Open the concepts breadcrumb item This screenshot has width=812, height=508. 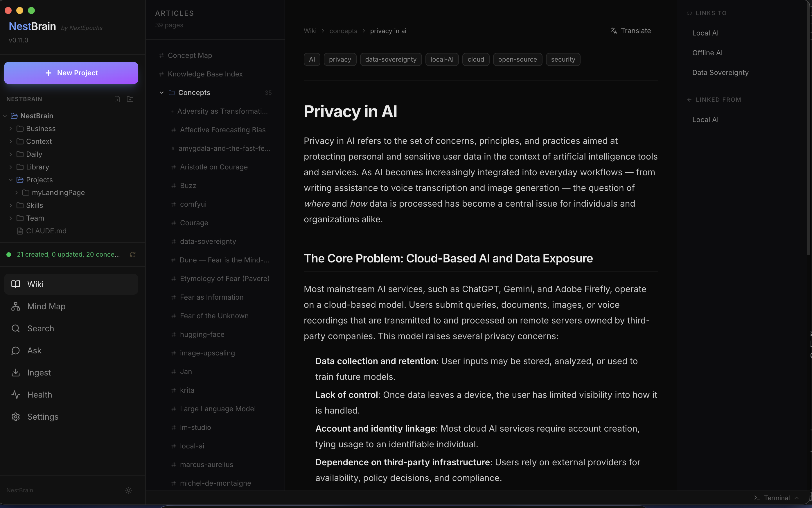click(343, 31)
